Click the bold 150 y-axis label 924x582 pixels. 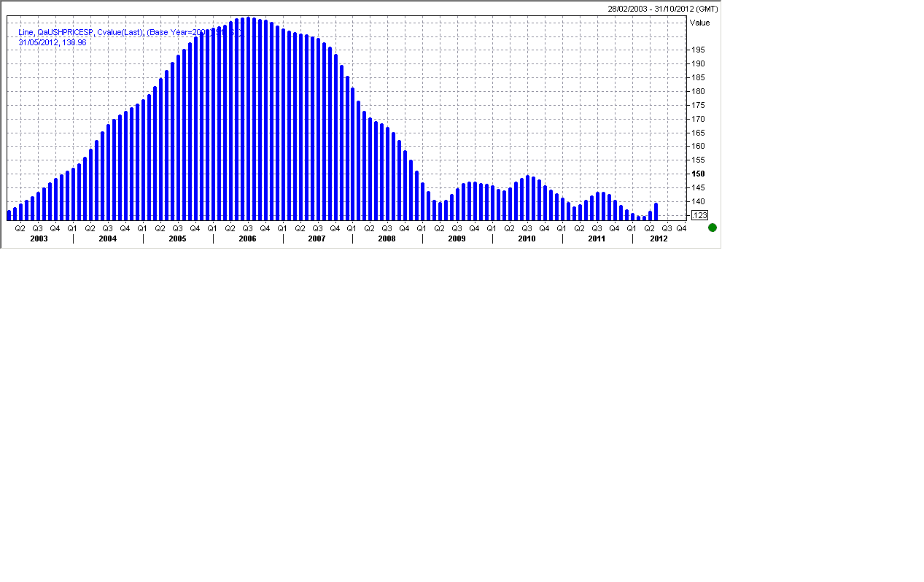[x=698, y=174]
